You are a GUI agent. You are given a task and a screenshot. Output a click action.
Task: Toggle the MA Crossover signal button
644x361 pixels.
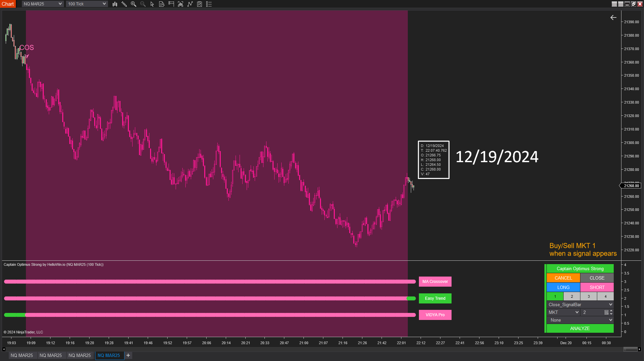(x=435, y=282)
